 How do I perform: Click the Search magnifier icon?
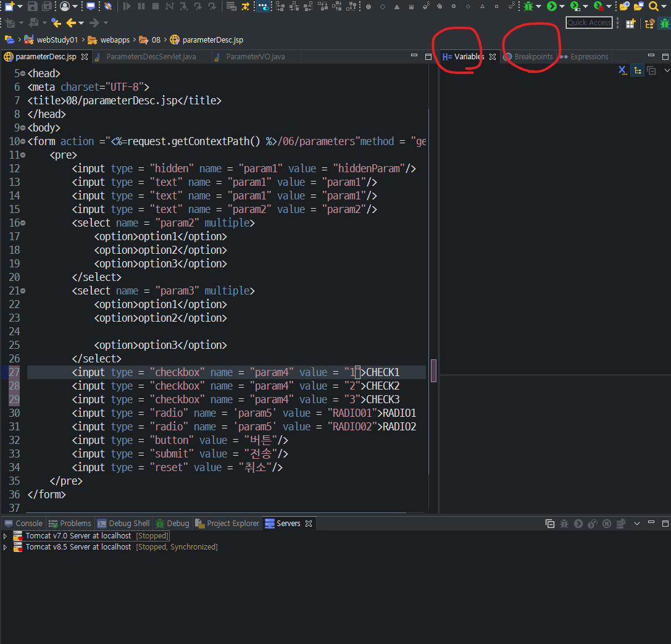tap(654, 6)
